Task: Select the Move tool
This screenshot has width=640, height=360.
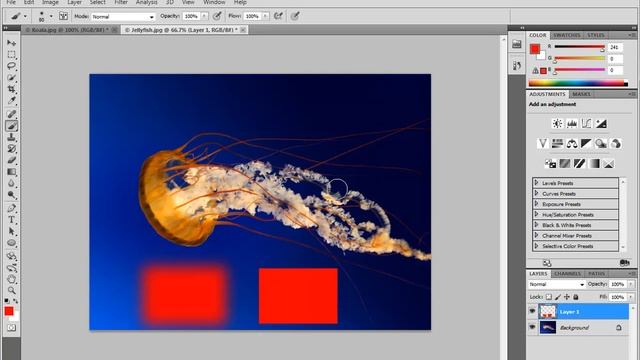Action: click(11, 42)
